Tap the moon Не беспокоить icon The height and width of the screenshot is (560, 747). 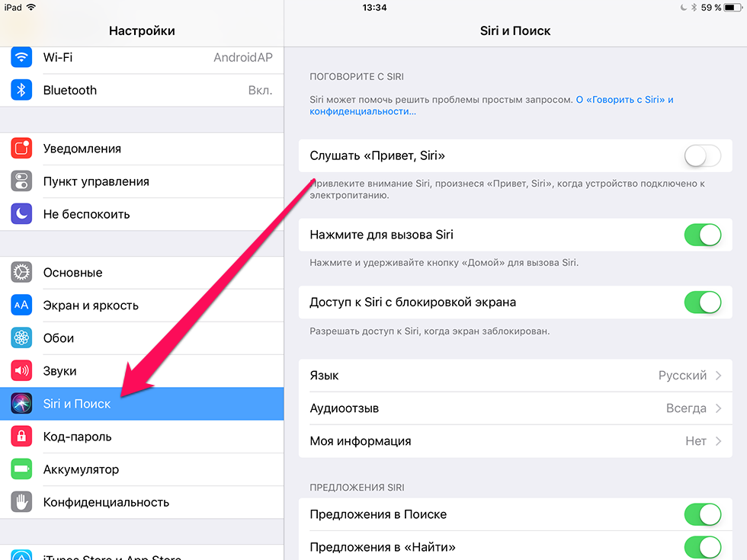(x=21, y=214)
